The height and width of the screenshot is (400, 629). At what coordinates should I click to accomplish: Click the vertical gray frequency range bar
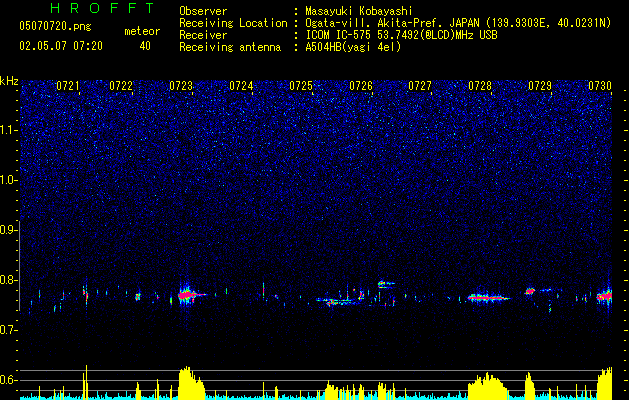19,266
